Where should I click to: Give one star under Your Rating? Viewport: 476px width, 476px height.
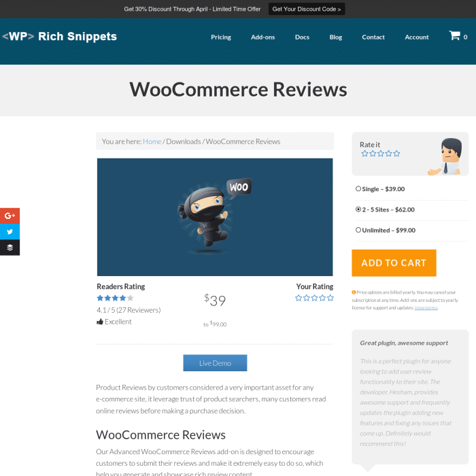coord(299,298)
